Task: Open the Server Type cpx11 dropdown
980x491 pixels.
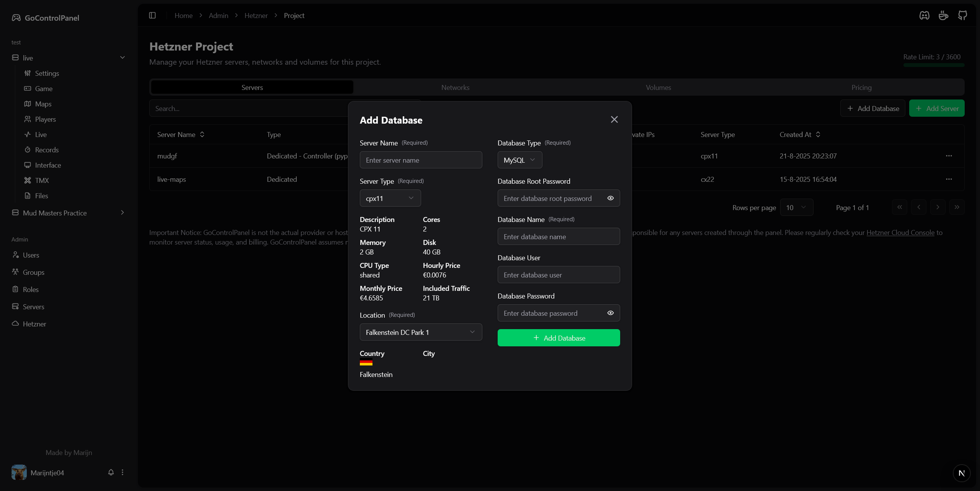Action: pyautogui.click(x=390, y=198)
